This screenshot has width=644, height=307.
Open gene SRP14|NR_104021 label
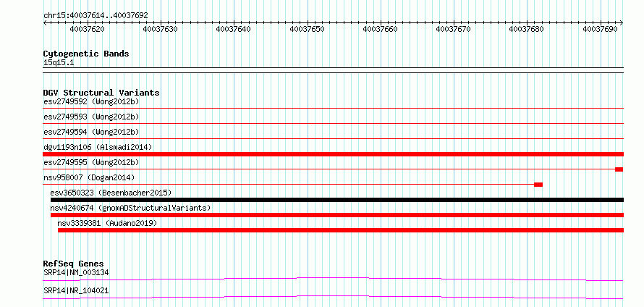76,290
